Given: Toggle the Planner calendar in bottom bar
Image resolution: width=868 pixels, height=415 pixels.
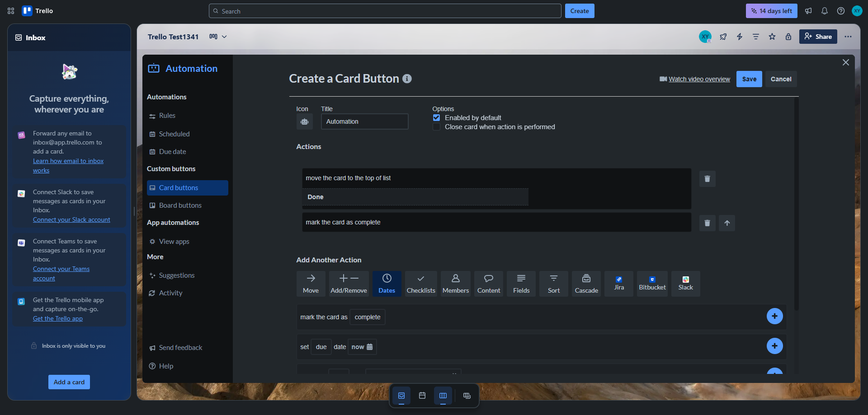Looking at the screenshot, I should (x=422, y=396).
